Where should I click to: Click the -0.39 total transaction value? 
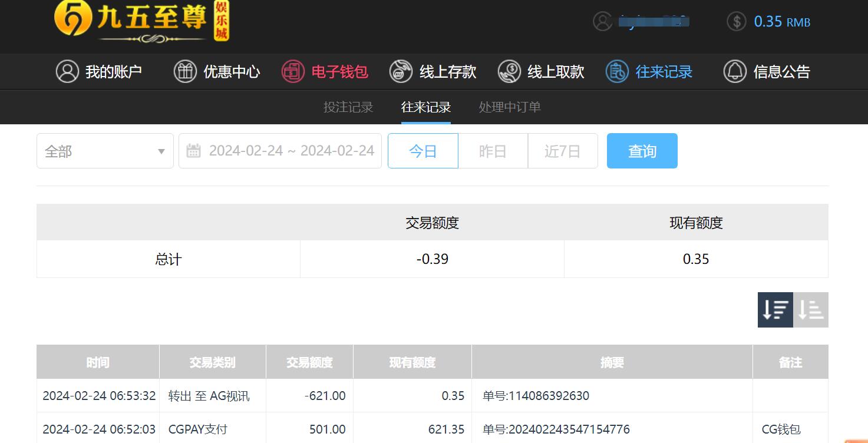pyautogui.click(x=433, y=259)
